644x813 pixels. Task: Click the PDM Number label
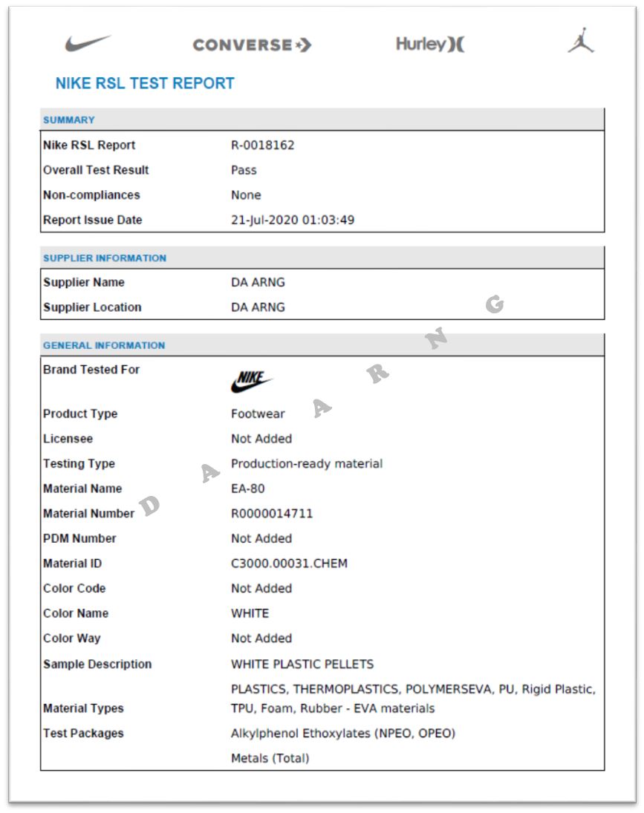[x=79, y=538]
